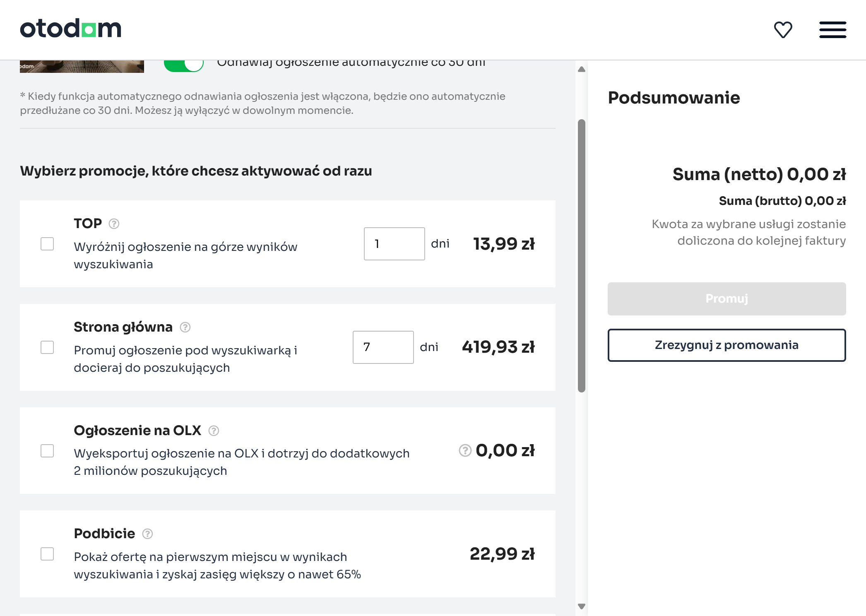The width and height of the screenshot is (866, 616).
Task: Click the Suma (brutto) 0,00 zł total
Action: 782,201
